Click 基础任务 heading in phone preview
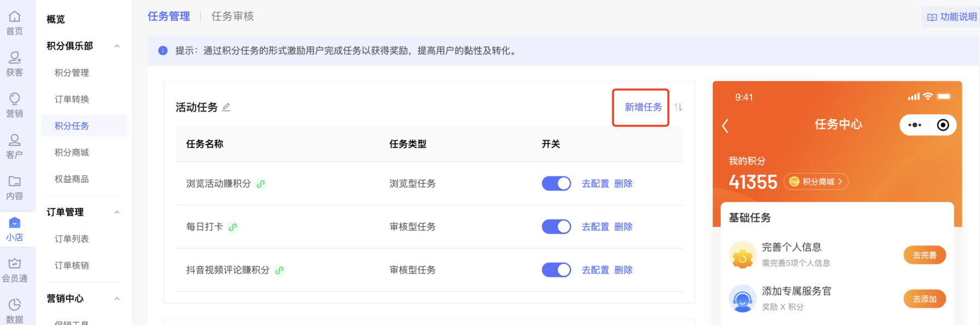 750,218
